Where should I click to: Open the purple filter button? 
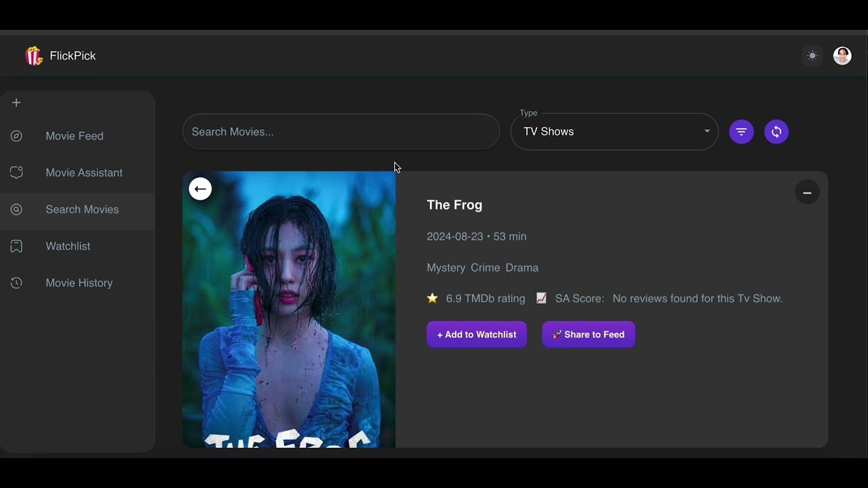pos(741,131)
